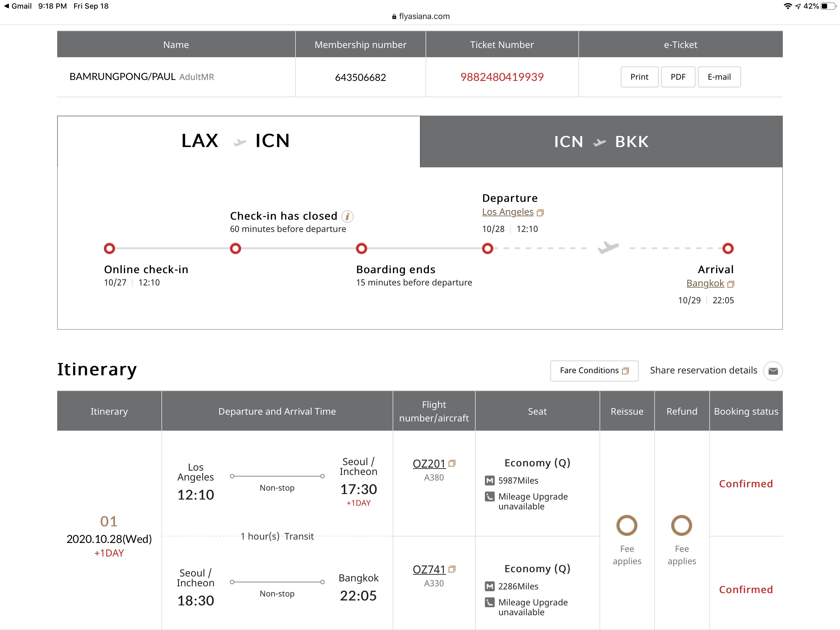Click popup icon next to Bangkok arrival
The width and height of the screenshot is (840, 630).
730,284
